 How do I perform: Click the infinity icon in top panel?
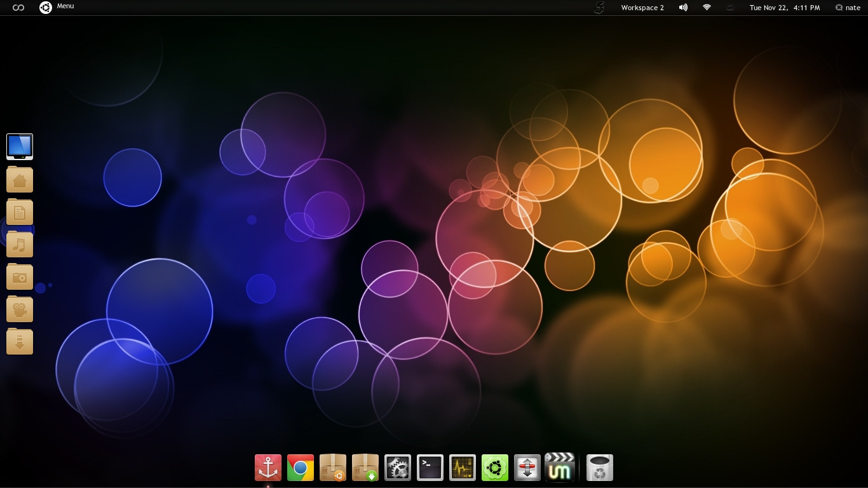pos(18,8)
